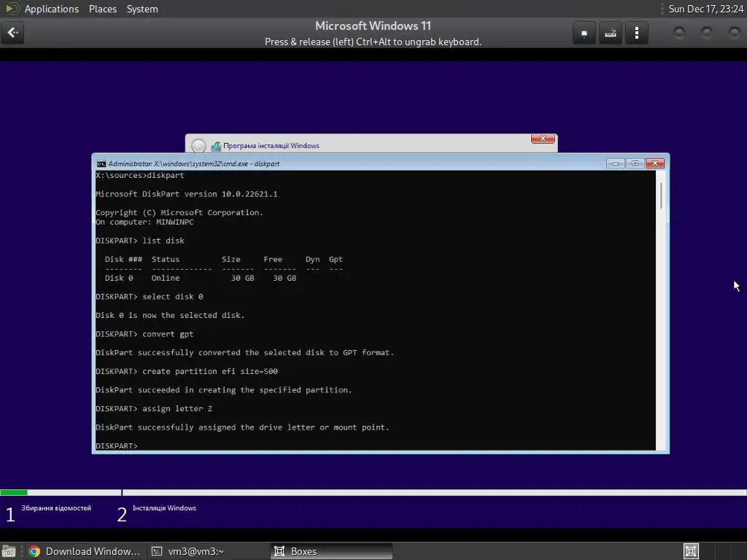The width and height of the screenshot is (747, 560).
Task: Minimize the cmd.exe diskpart window
Action: pyautogui.click(x=615, y=163)
